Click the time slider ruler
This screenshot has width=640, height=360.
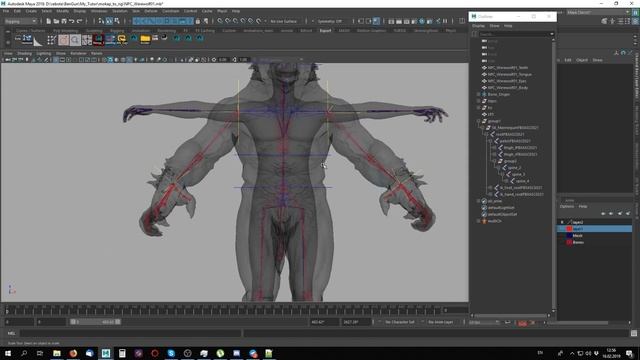click(x=224, y=310)
